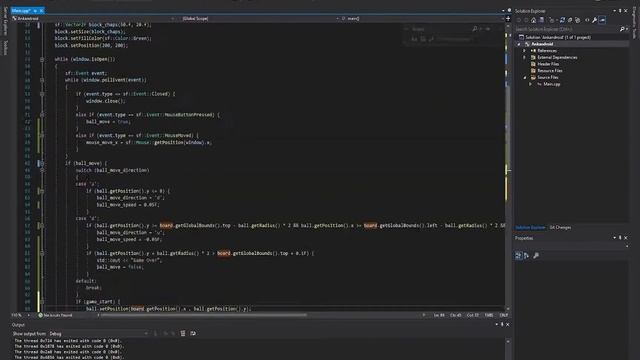Click the No issues found status indicator

[x=56, y=315]
